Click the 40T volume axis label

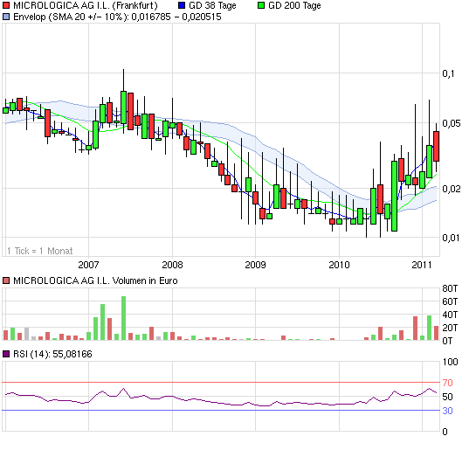tap(450, 315)
